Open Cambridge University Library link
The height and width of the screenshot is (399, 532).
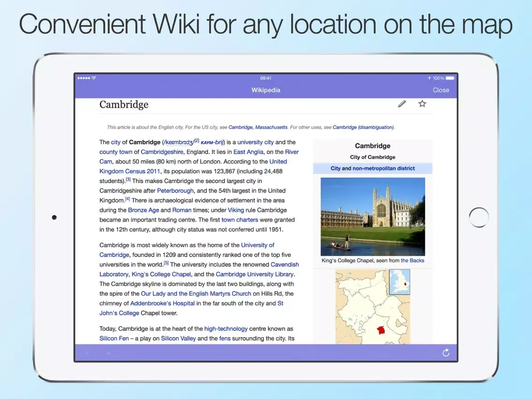click(x=255, y=274)
